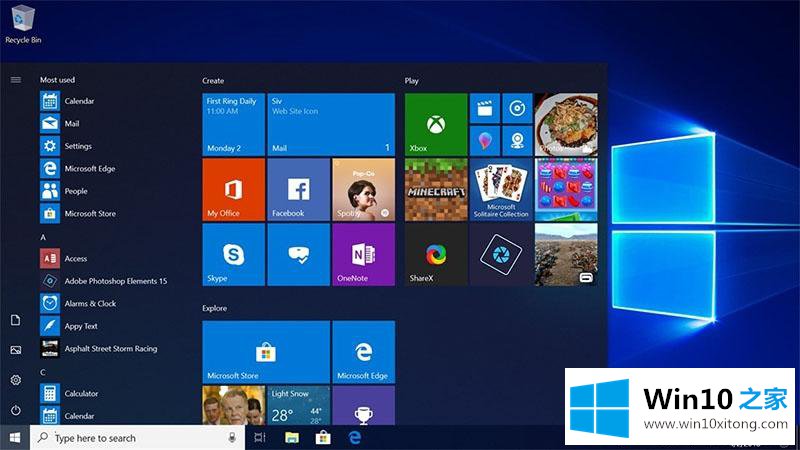The image size is (800, 450).
Task: Launch the ShareX tile
Action: [x=436, y=255]
